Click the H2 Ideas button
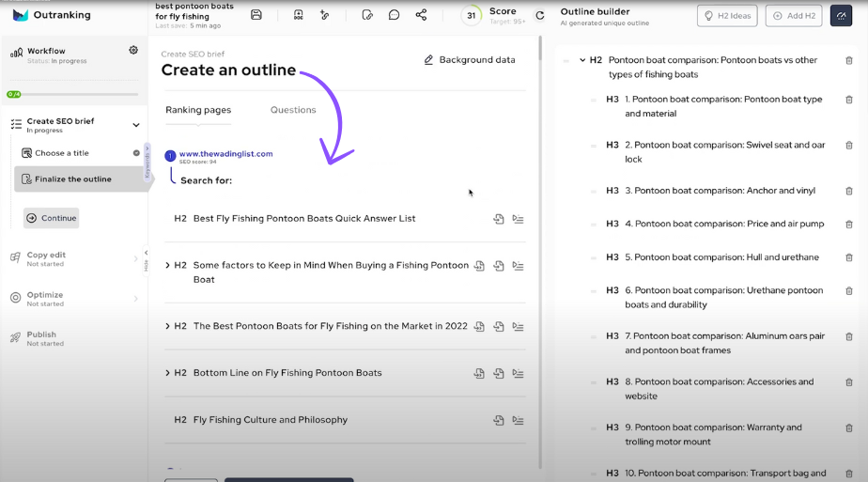 (x=727, y=15)
